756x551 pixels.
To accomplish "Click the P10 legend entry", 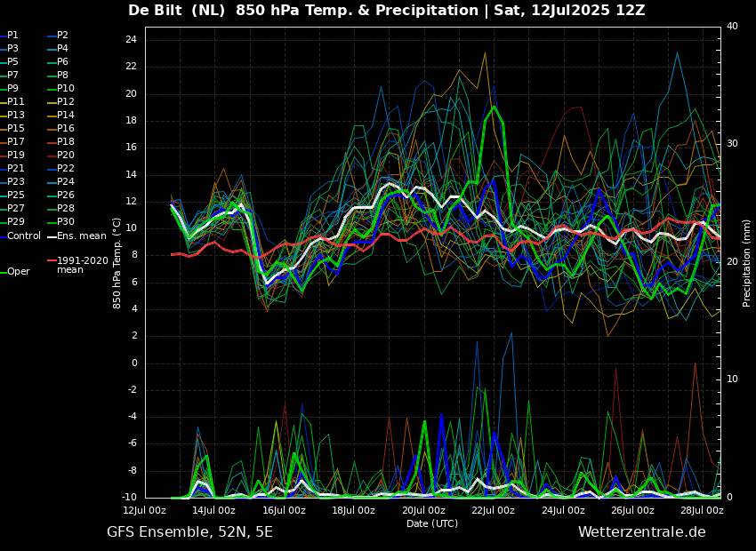I will 66,89.
